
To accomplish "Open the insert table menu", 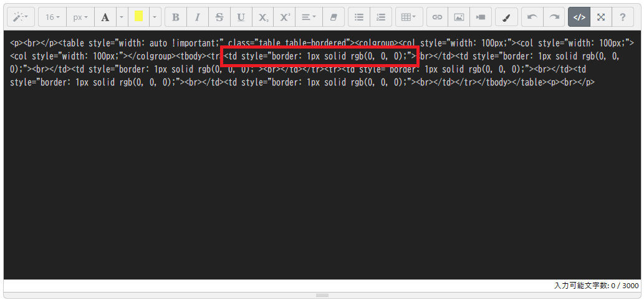I will (x=409, y=17).
